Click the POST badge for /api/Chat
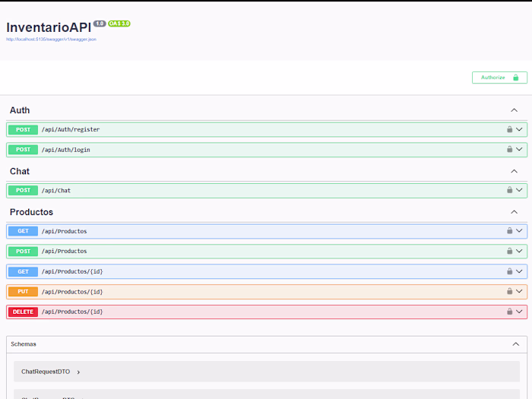Viewport: 532px width, 399px height. [23, 190]
